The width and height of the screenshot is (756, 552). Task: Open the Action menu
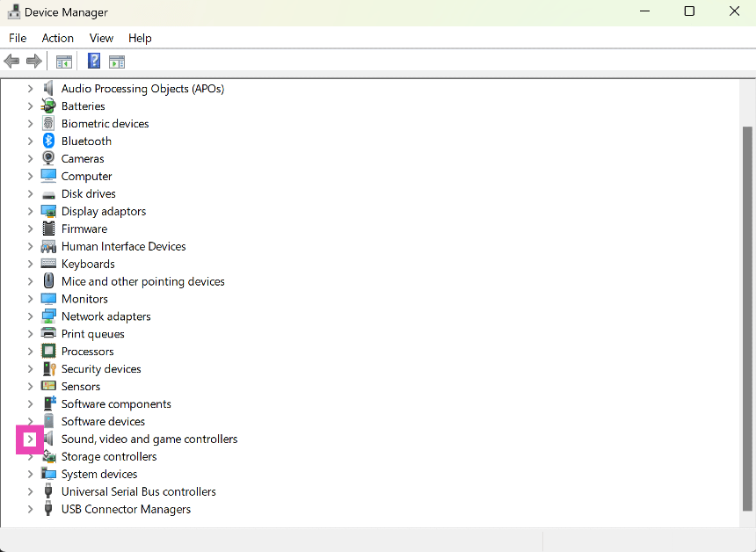[57, 38]
